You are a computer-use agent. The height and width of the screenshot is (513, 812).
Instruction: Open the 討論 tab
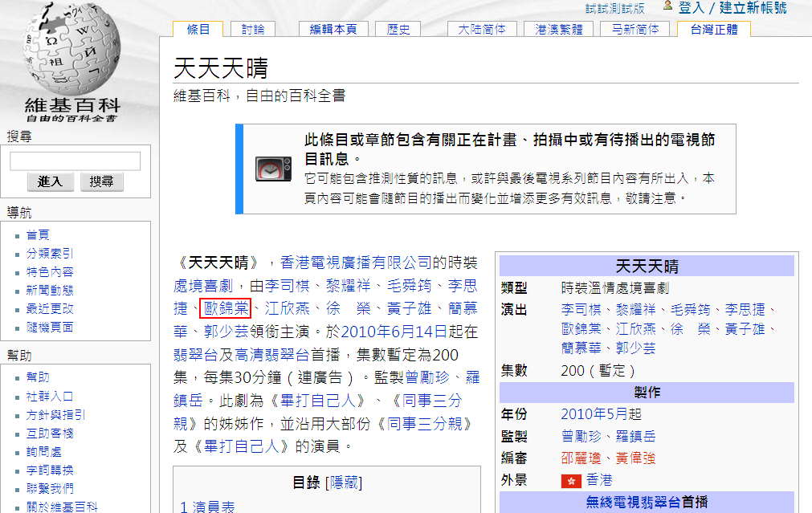click(253, 30)
